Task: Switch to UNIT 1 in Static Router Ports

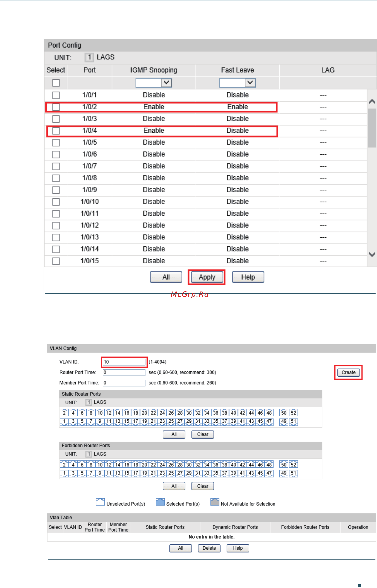Action: 89,402
